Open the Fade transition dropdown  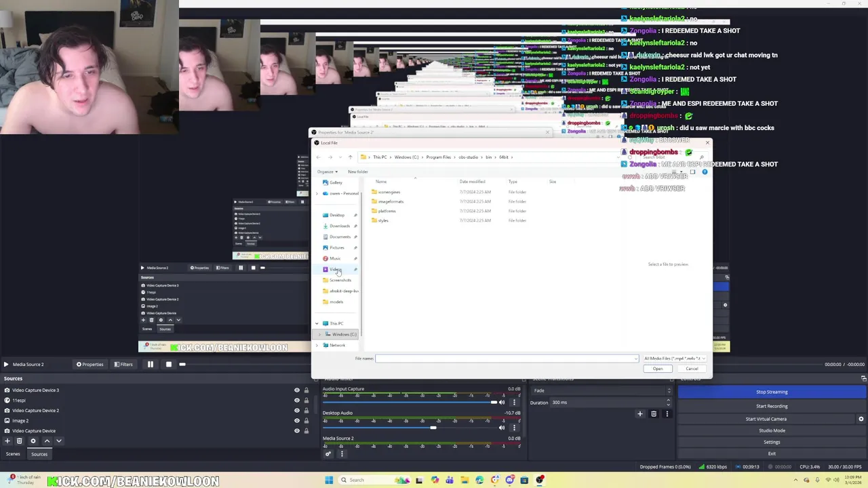coord(601,390)
